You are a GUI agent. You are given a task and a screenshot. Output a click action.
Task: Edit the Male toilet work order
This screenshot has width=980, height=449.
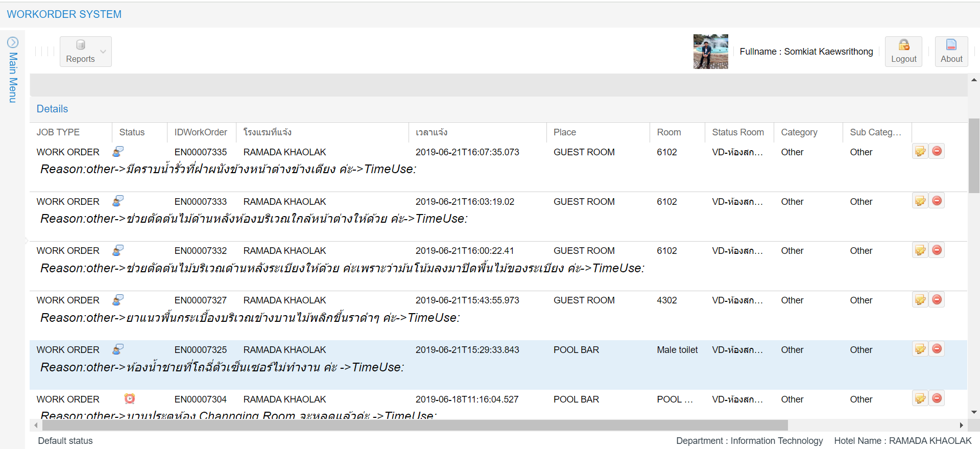(920, 349)
